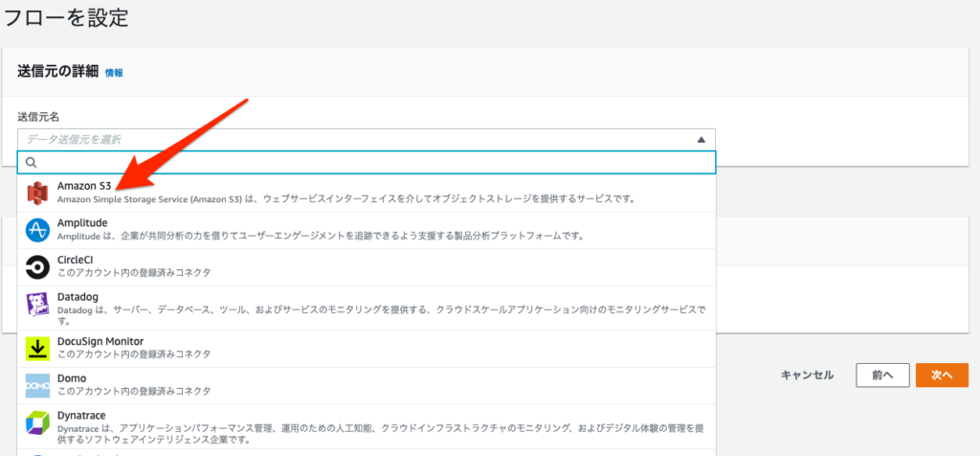Proceed with the orange 次へ button
Screen dimensions: 980x456
(x=942, y=376)
